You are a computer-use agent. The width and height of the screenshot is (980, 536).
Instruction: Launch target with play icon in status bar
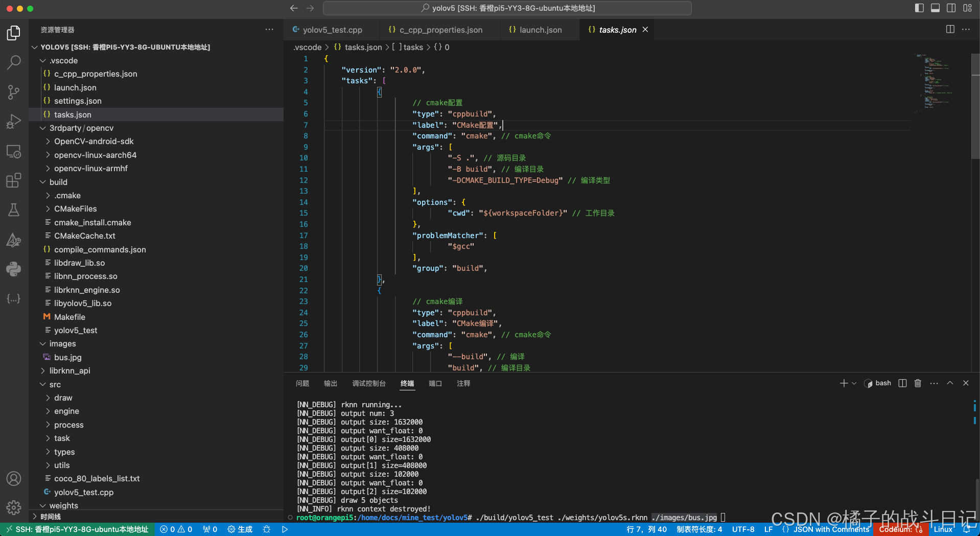(x=285, y=529)
